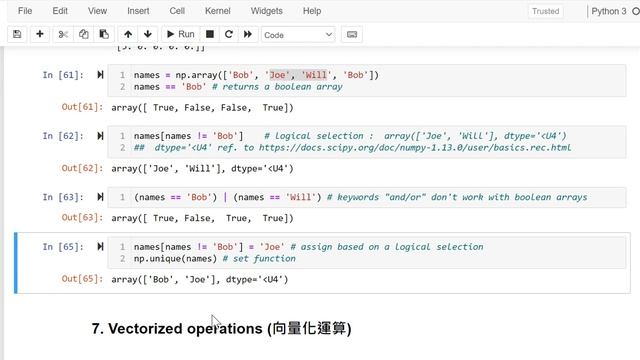Open the cell type Code dropdown
Image resolution: width=640 pixels, height=360 pixels.
pos(298,35)
